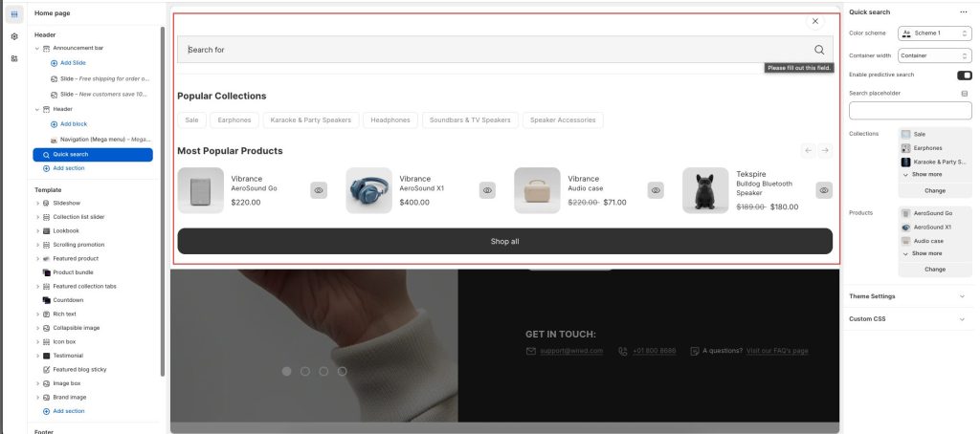Screen dimensions: 980x434
Task: Open the theme settings gear icon
Action: pyautogui.click(x=13, y=36)
